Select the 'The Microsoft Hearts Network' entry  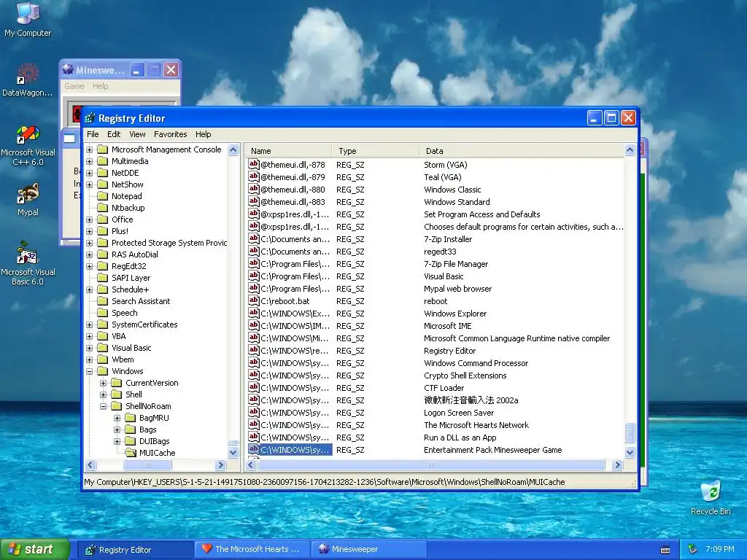tap(476, 425)
